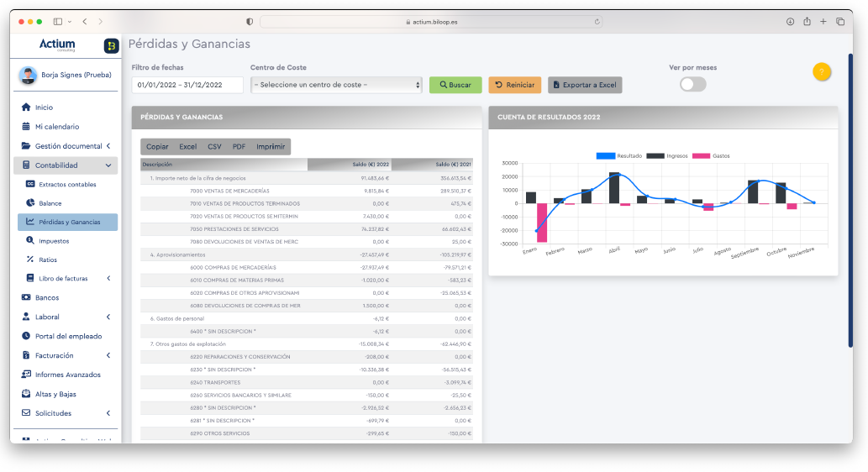
Task: Click the green Biloop logo icon
Action: pyautogui.click(x=111, y=46)
